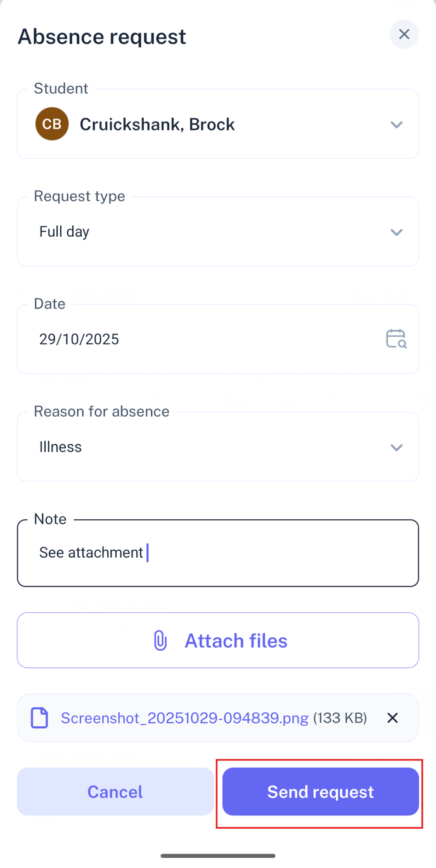The height and width of the screenshot is (868, 436).
Task: Cancel the absence request
Action: click(x=115, y=791)
